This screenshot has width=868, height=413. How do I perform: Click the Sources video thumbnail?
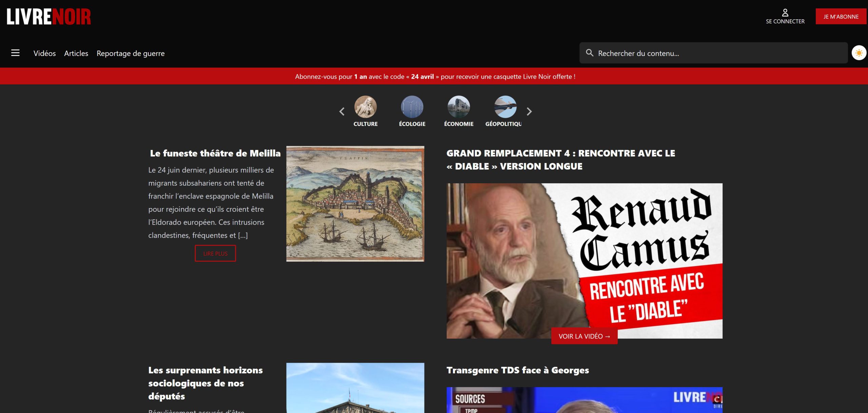click(585, 400)
